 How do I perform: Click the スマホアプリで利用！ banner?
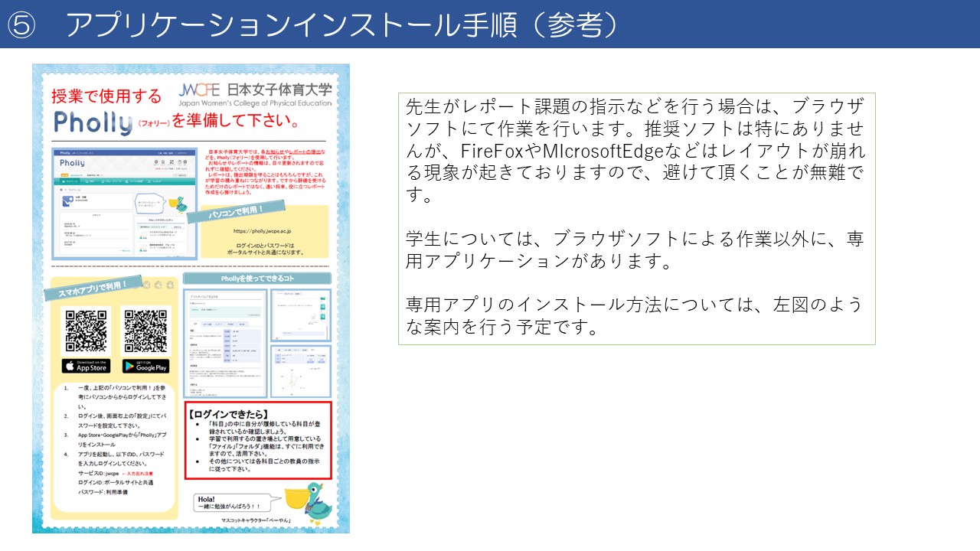pos(93,288)
